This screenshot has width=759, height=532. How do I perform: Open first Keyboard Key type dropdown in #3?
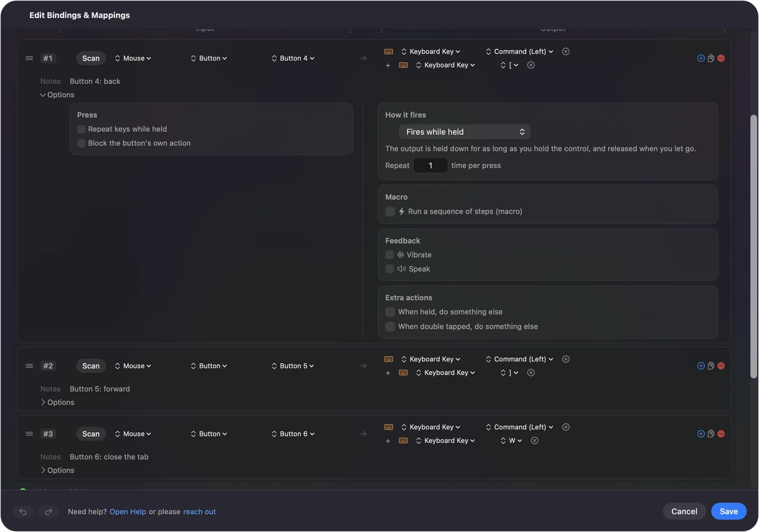(x=431, y=427)
